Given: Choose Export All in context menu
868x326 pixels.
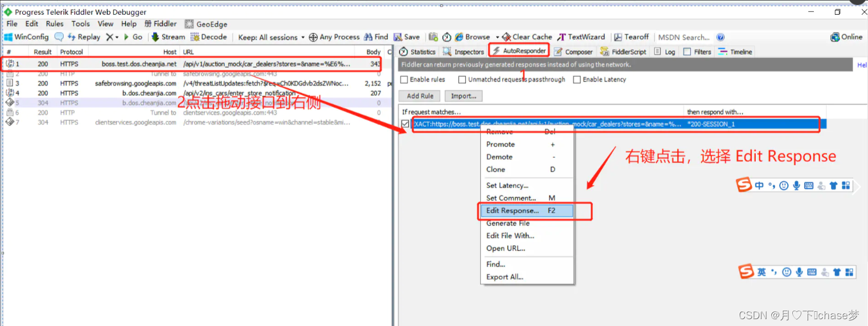Looking at the screenshot, I should point(526,277).
